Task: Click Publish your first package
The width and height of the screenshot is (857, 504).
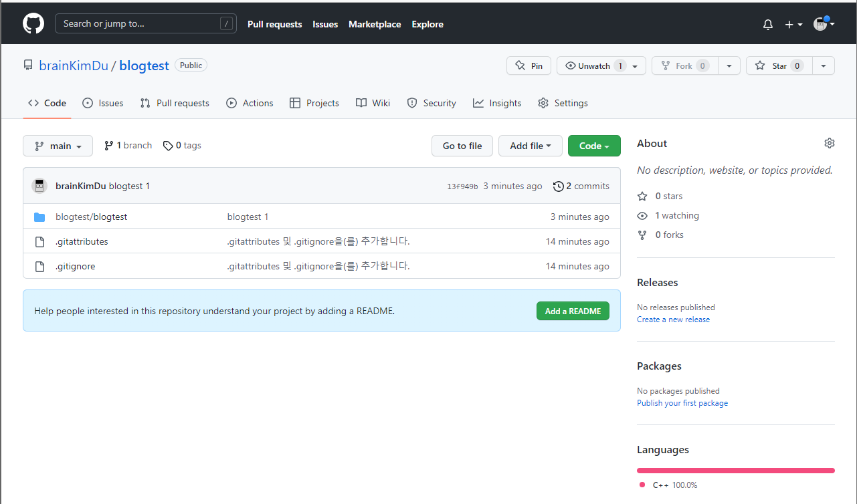Action: coord(682,403)
